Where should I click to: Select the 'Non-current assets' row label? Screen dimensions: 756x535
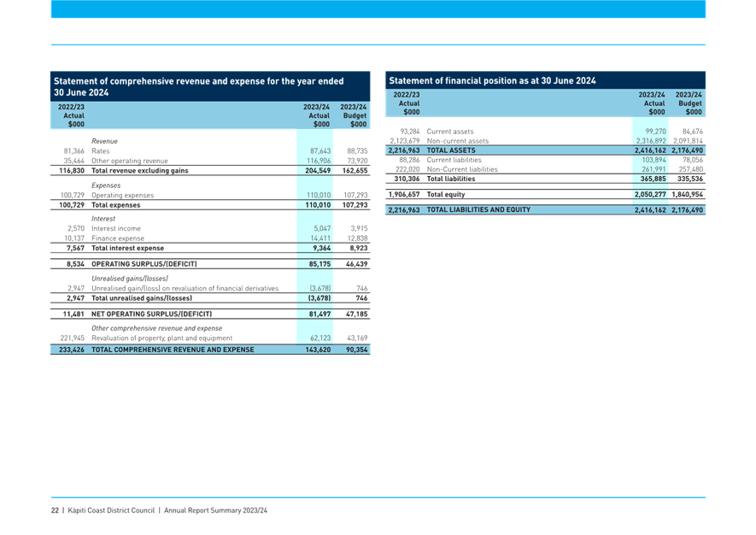pos(458,141)
